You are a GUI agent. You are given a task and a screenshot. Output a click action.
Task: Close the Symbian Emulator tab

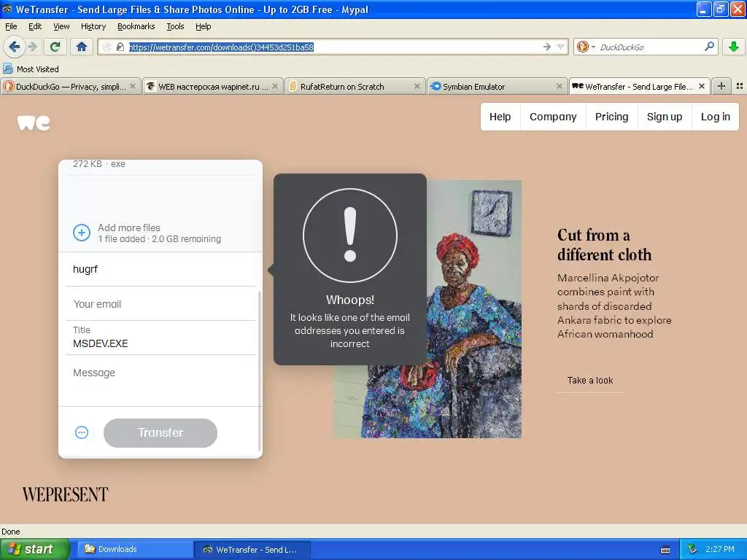tap(560, 86)
